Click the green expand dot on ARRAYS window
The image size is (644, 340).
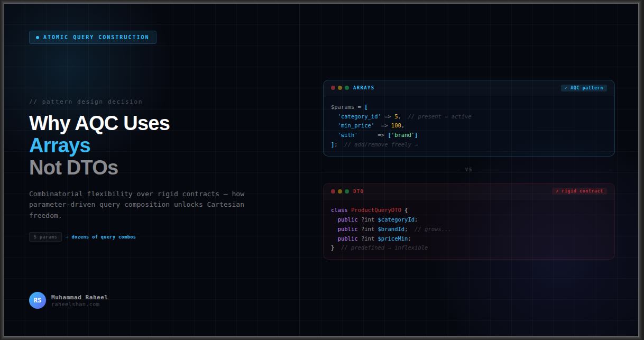pyautogui.click(x=346, y=88)
